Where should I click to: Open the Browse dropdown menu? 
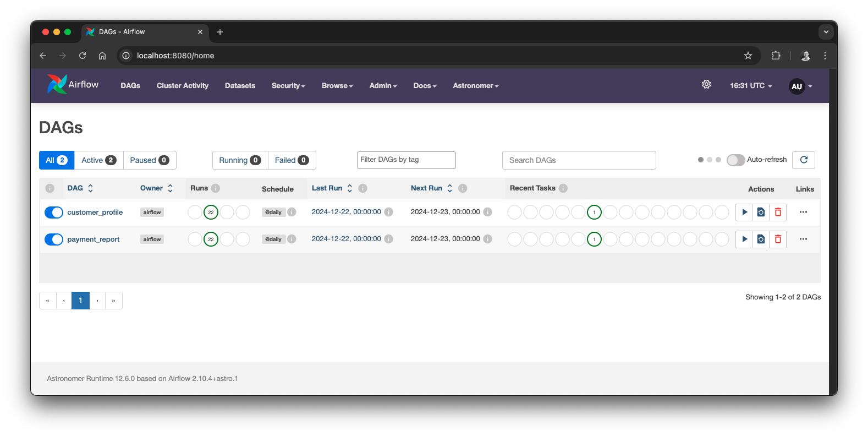click(337, 86)
